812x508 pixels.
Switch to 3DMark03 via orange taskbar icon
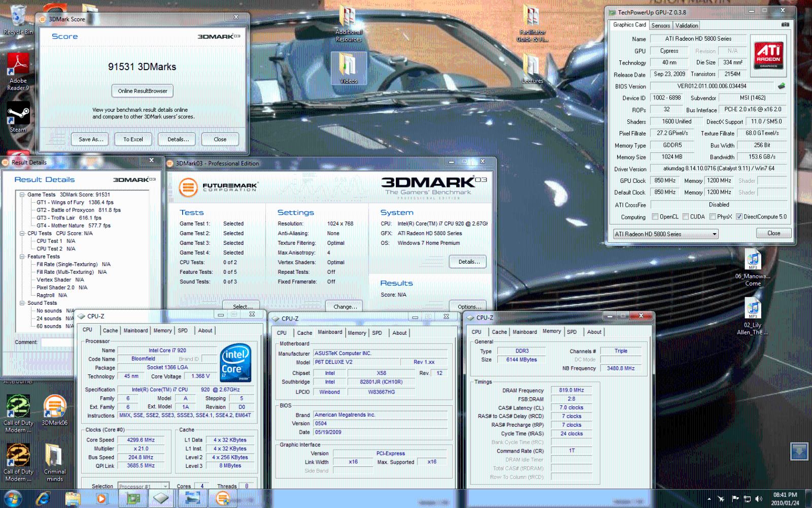tap(222, 498)
